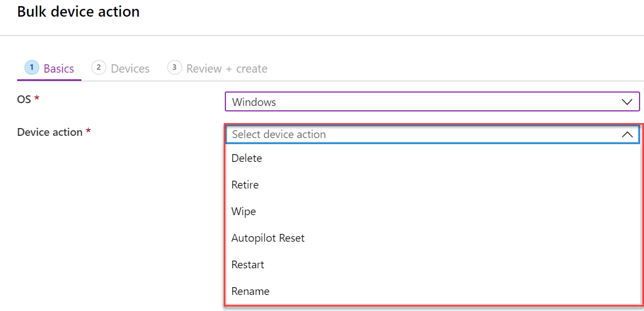The width and height of the screenshot is (644, 311).
Task: Click the Select device action combo box
Action: pos(432,135)
